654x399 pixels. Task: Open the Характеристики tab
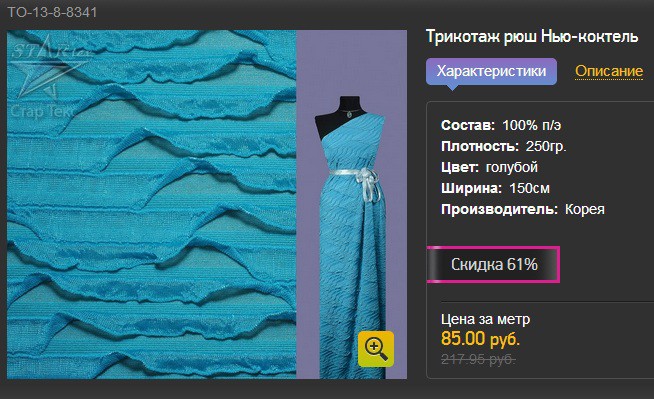tap(491, 72)
